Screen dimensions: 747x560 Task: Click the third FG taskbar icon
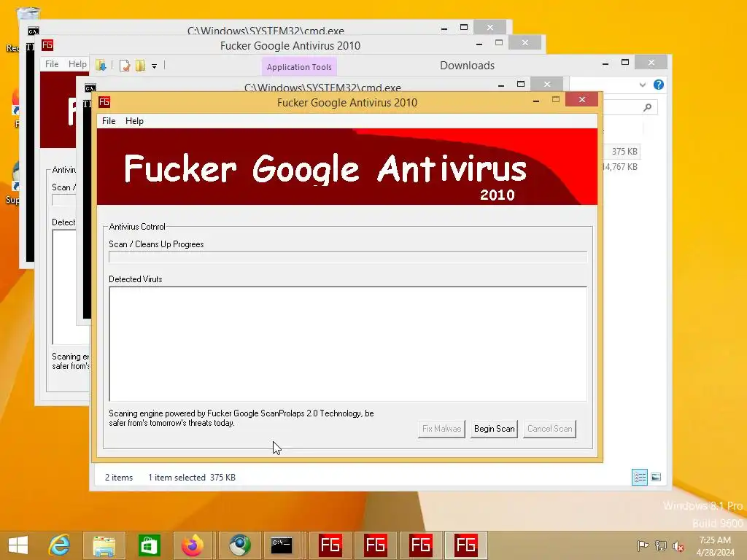click(420, 545)
